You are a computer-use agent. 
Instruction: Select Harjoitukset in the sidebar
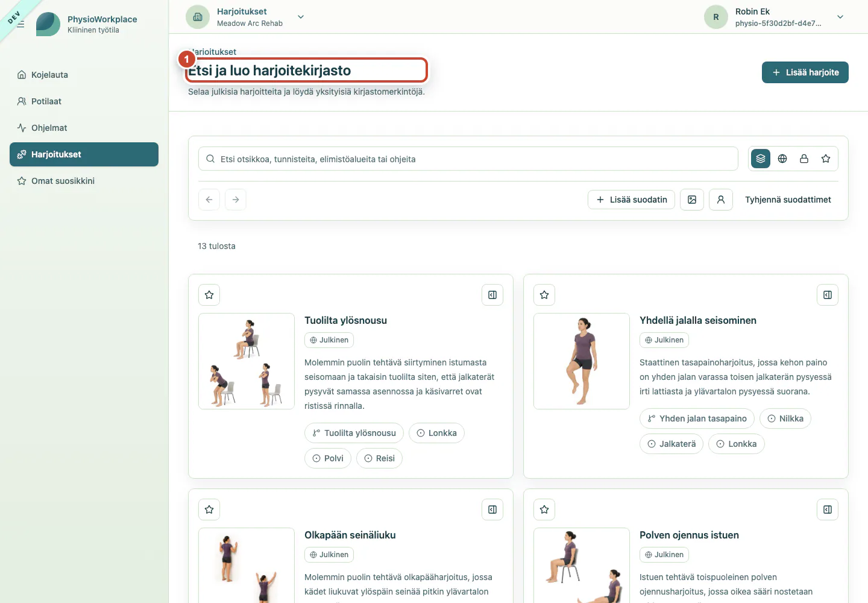84,154
